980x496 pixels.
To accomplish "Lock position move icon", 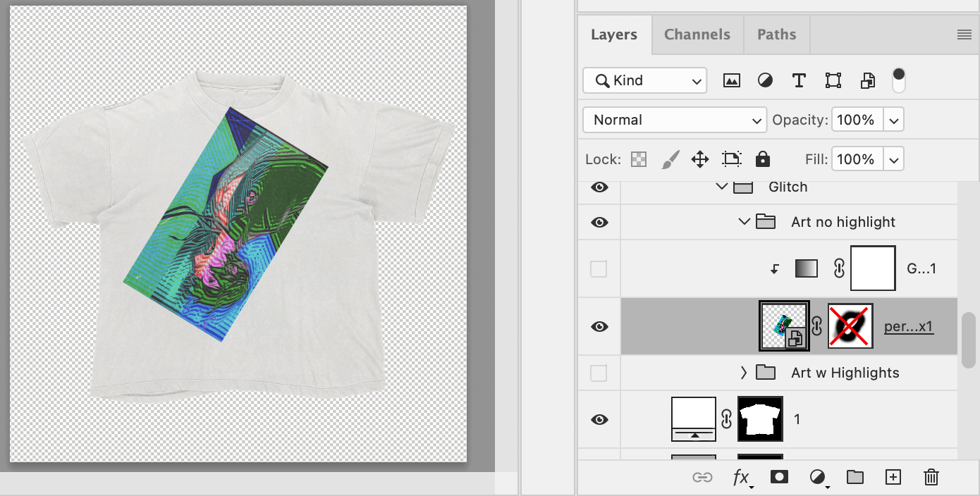I will pyautogui.click(x=700, y=159).
